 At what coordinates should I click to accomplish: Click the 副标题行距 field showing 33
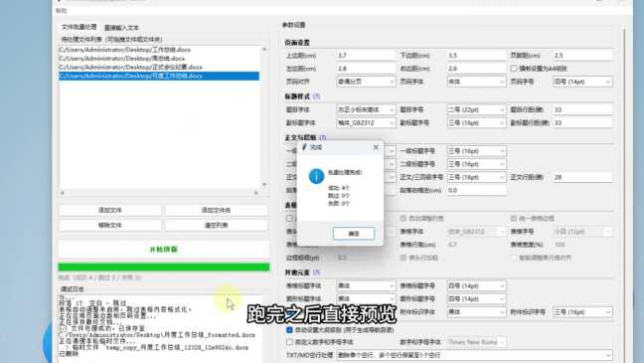582,123
